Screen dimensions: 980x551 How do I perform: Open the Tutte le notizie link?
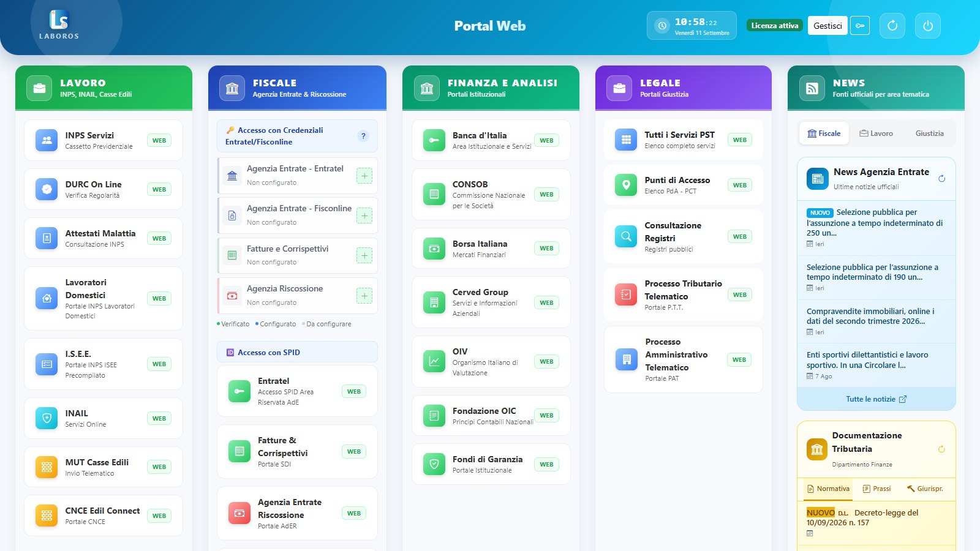[x=876, y=399]
